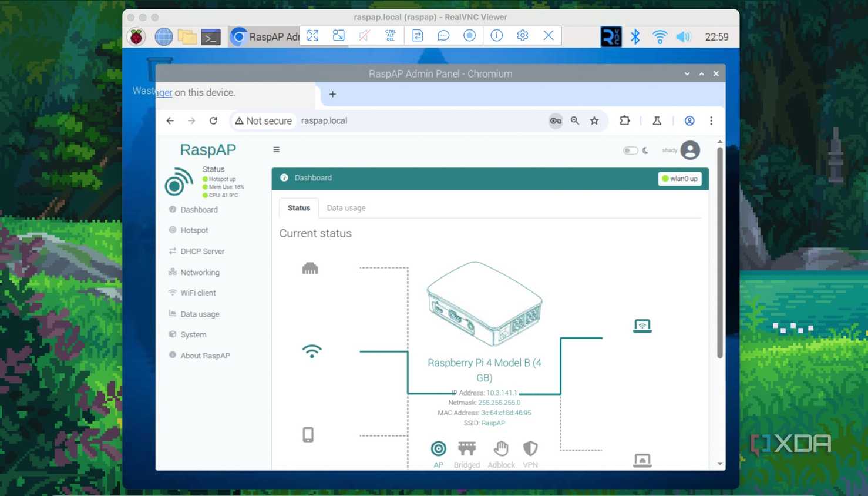This screenshot has height=496, width=868.
Task: Switch to the Status tab
Action: pos(299,208)
